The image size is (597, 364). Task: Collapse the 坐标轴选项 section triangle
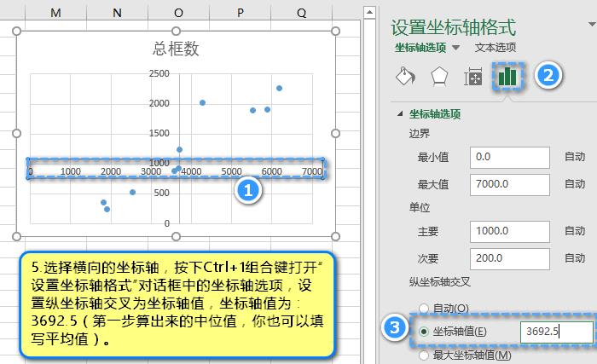tap(400, 113)
